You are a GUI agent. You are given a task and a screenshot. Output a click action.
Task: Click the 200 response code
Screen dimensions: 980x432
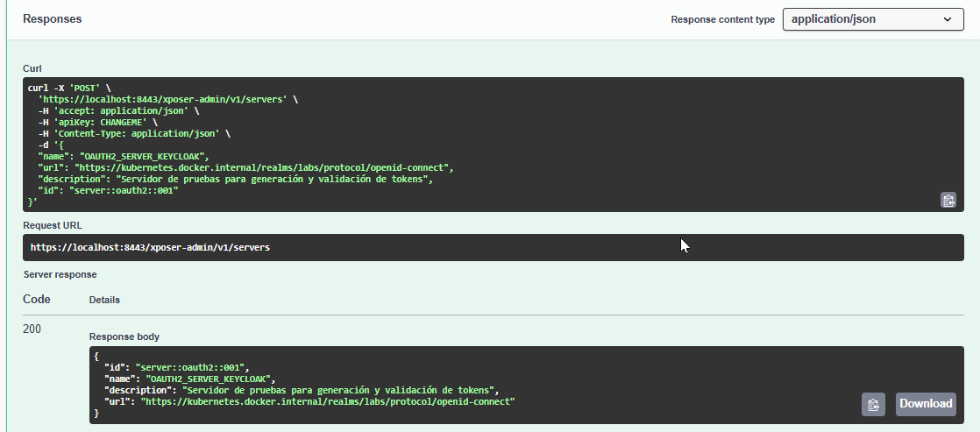32,329
